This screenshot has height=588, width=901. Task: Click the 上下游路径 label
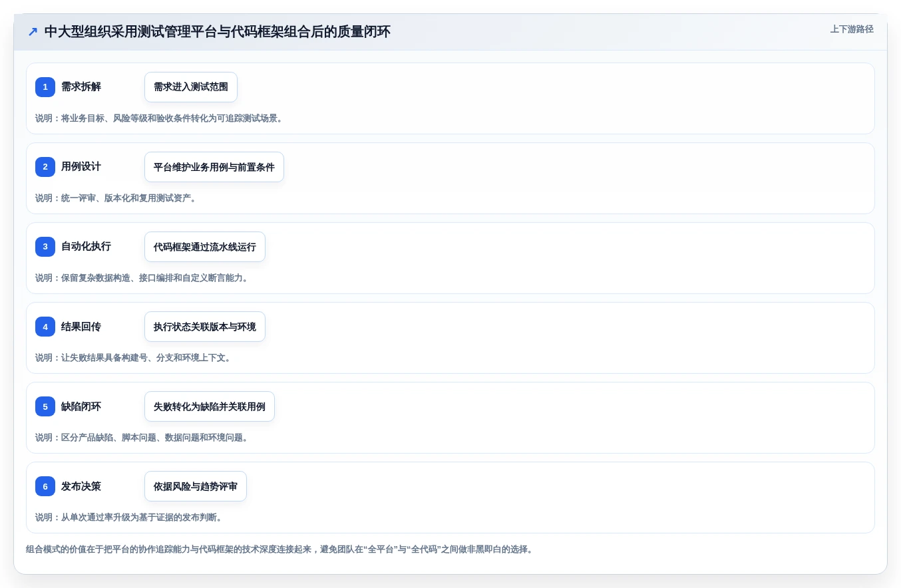click(x=852, y=29)
